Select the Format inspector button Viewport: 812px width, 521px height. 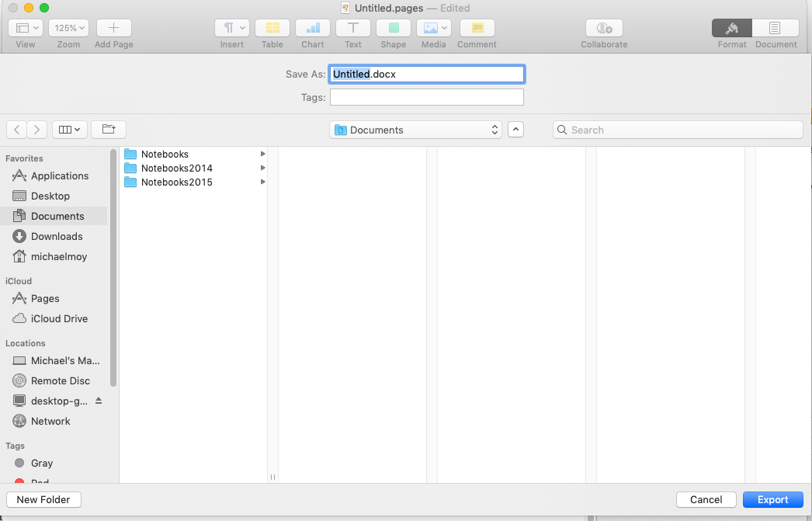(732, 28)
